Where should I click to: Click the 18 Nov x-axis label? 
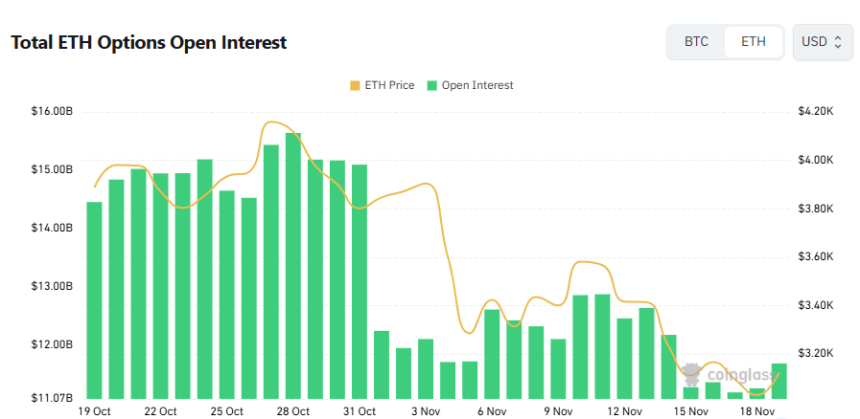tap(757, 411)
